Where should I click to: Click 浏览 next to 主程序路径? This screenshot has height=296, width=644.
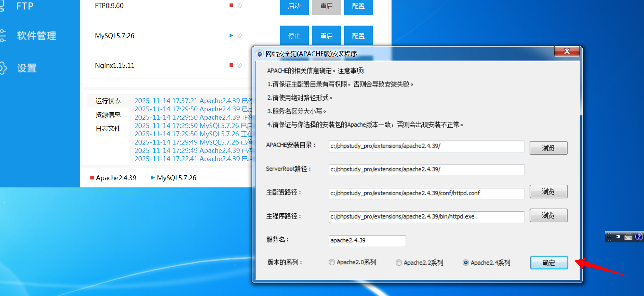click(x=548, y=215)
